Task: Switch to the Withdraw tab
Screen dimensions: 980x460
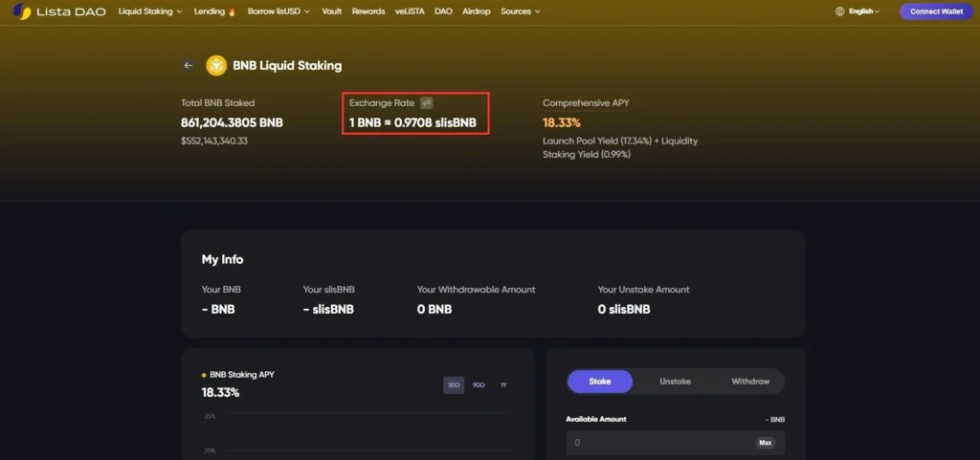Action: [750, 382]
